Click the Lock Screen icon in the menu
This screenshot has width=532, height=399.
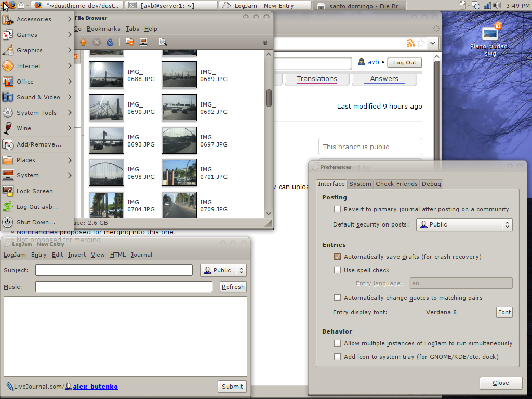(8, 191)
